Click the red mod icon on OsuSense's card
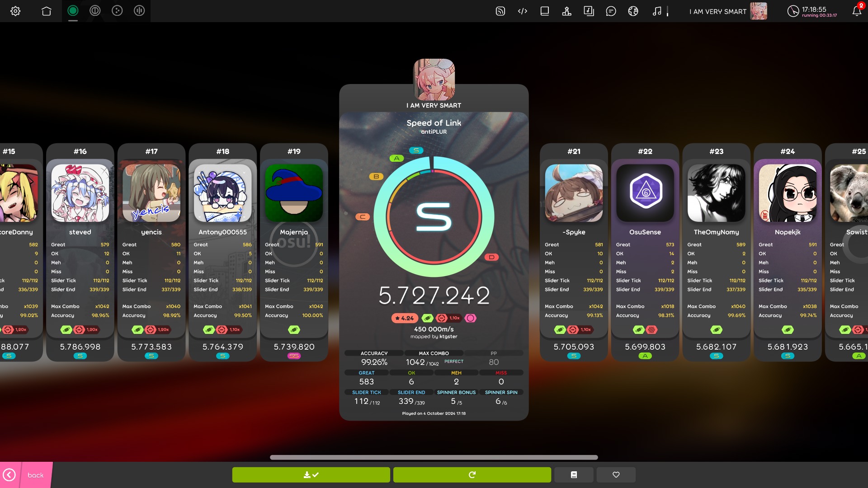Image resolution: width=868 pixels, height=488 pixels. (651, 329)
